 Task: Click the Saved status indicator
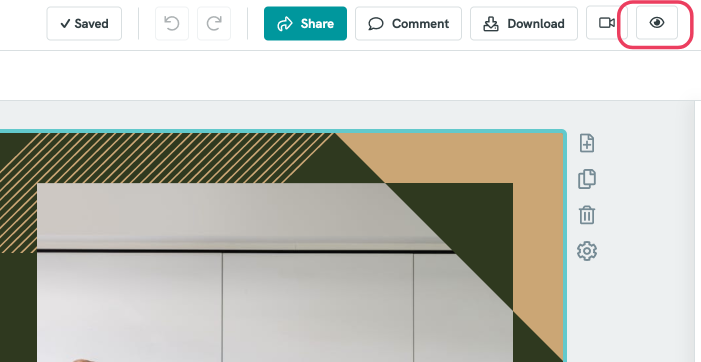[x=84, y=23]
